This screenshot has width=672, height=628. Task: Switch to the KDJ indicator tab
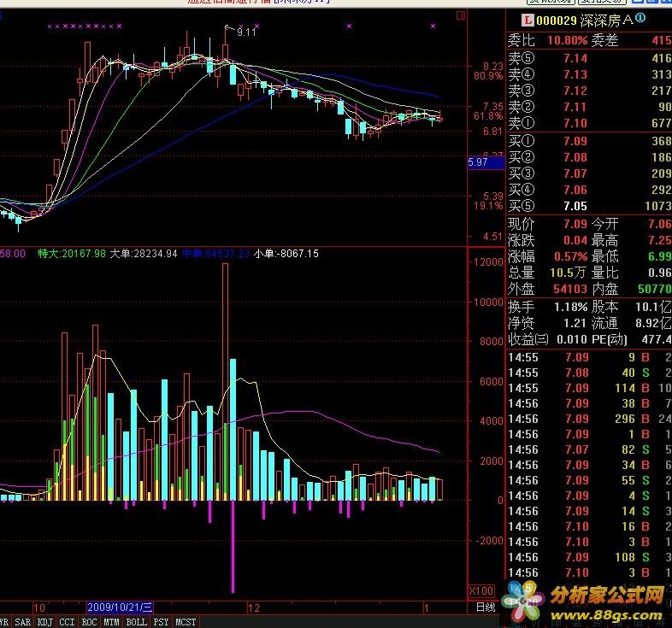(44, 622)
